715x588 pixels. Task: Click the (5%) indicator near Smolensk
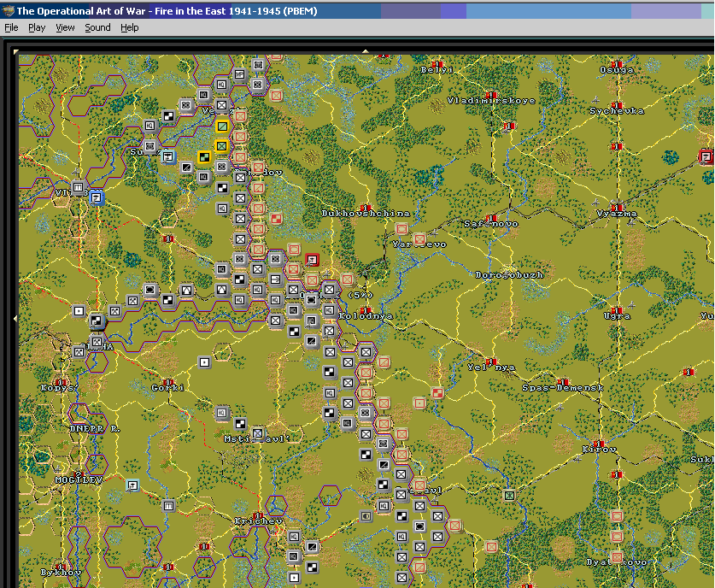click(x=360, y=295)
